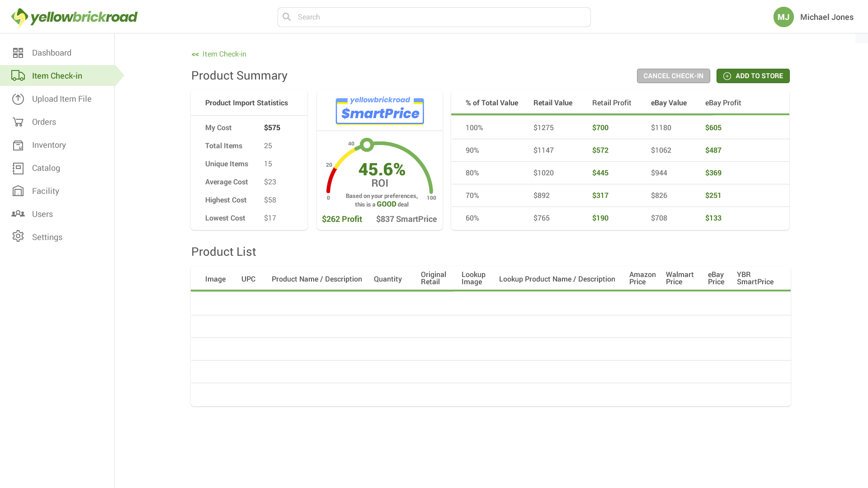The width and height of the screenshot is (868, 488).
Task: Click the yellowbrickroad logo
Action: (x=75, y=17)
